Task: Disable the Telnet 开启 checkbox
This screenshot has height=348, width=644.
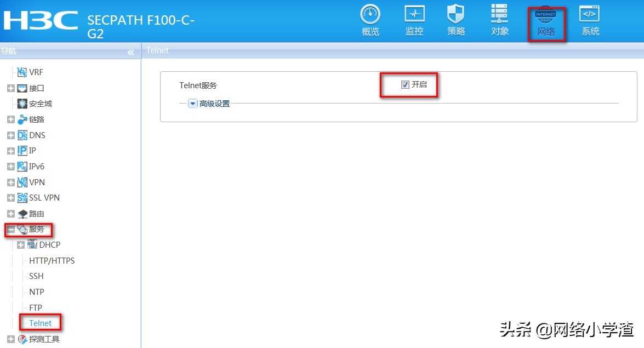Action: click(x=404, y=84)
